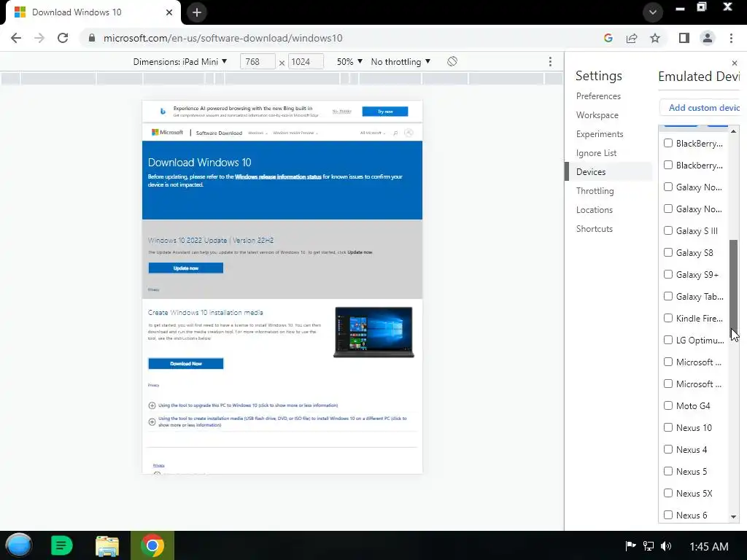Enable the first BlackBerry device checkbox
The image size is (747, 560).
[668, 143]
